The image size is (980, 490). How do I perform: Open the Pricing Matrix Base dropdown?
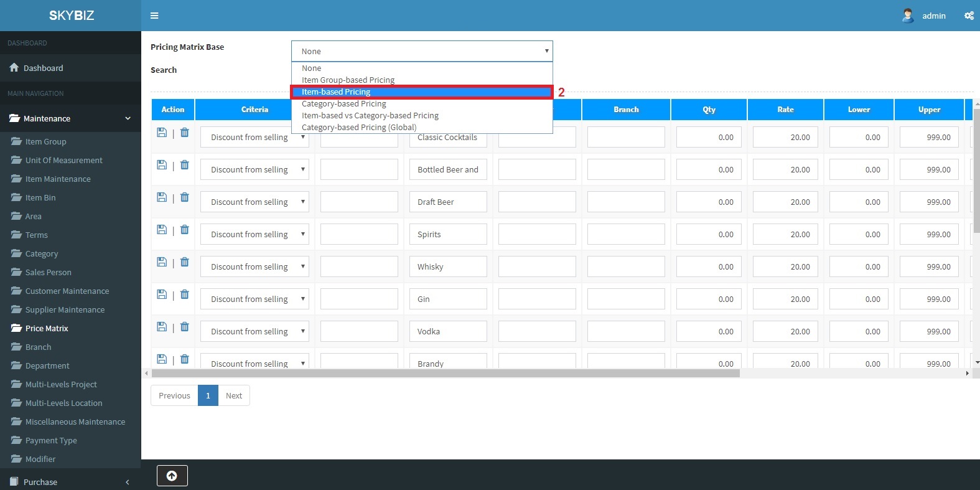point(421,51)
